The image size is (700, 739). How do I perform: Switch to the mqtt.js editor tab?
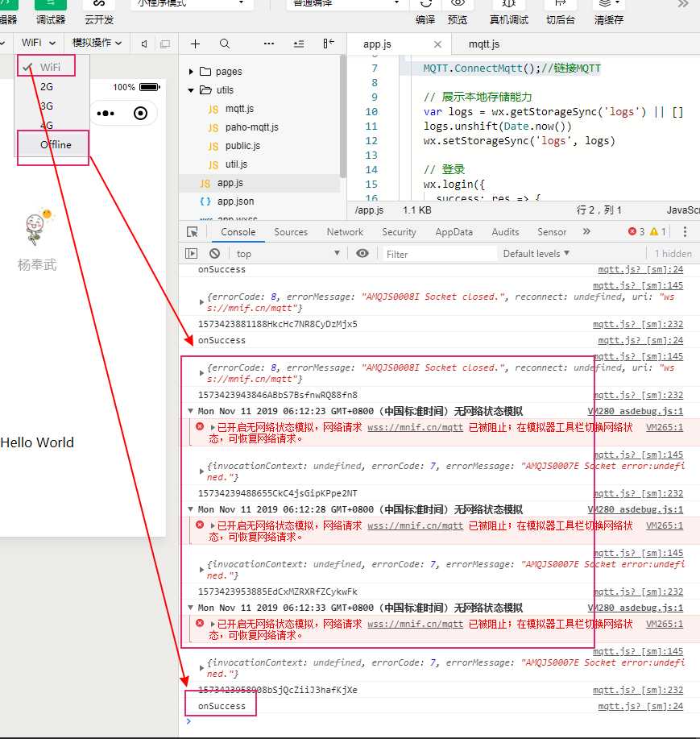(x=484, y=44)
